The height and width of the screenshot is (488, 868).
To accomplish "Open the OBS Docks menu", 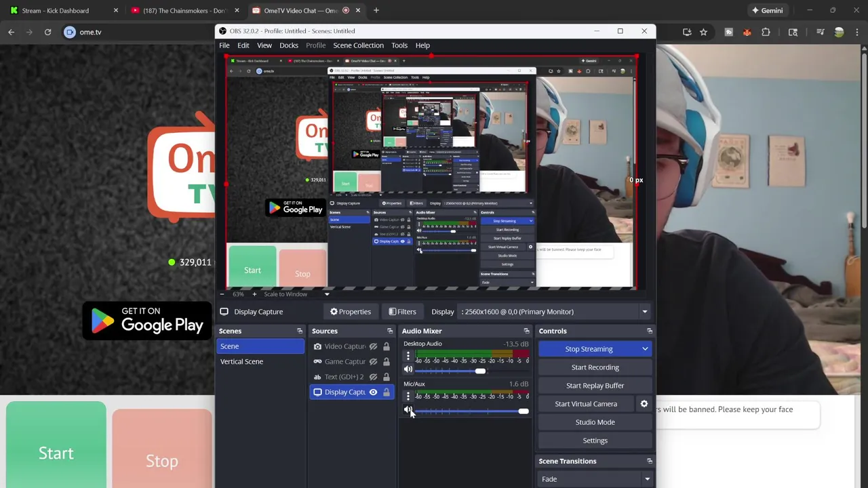I will (289, 45).
